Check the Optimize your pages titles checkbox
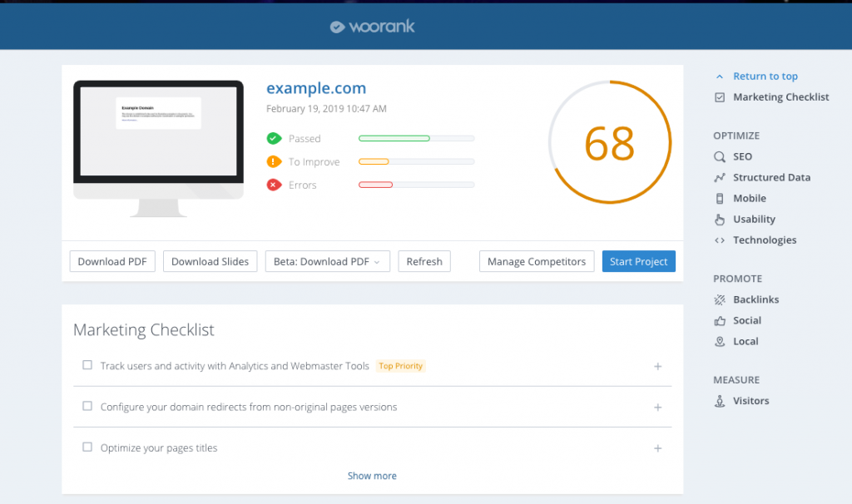Image resolution: width=852 pixels, height=504 pixels. [x=87, y=447]
